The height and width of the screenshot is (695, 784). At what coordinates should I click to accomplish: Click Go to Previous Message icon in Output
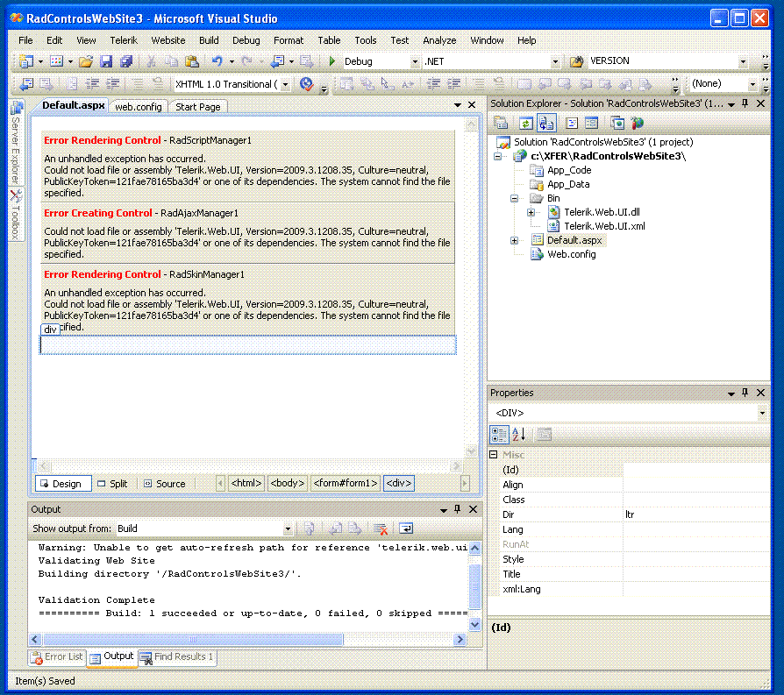pyautogui.click(x=335, y=528)
